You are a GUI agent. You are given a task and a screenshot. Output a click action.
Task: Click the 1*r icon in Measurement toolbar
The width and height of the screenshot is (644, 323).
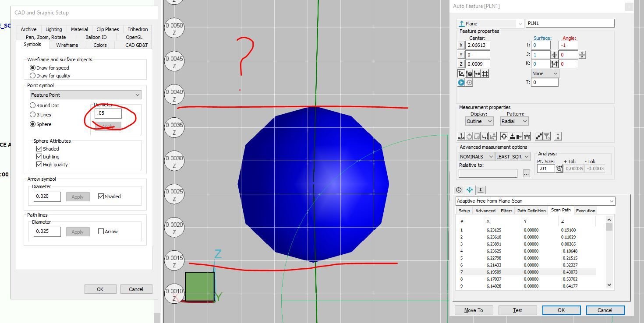pos(527,137)
